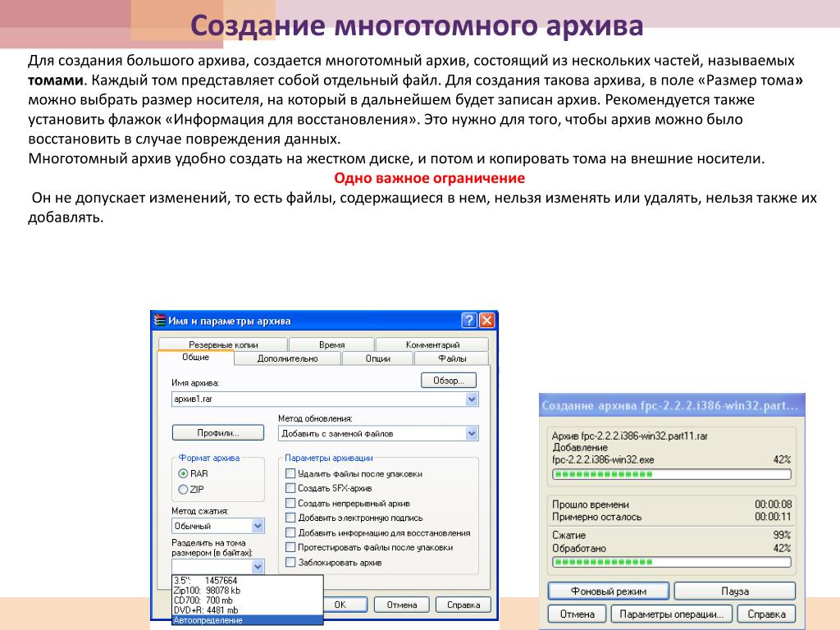Open the Комментарий tab
The width and height of the screenshot is (840, 630).
pyautogui.click(x=432, y=345)
